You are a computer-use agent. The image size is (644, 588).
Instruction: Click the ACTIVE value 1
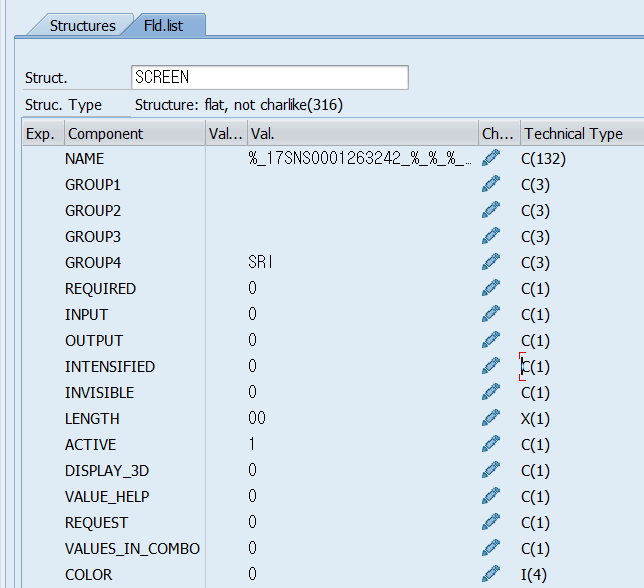(252, 444)
